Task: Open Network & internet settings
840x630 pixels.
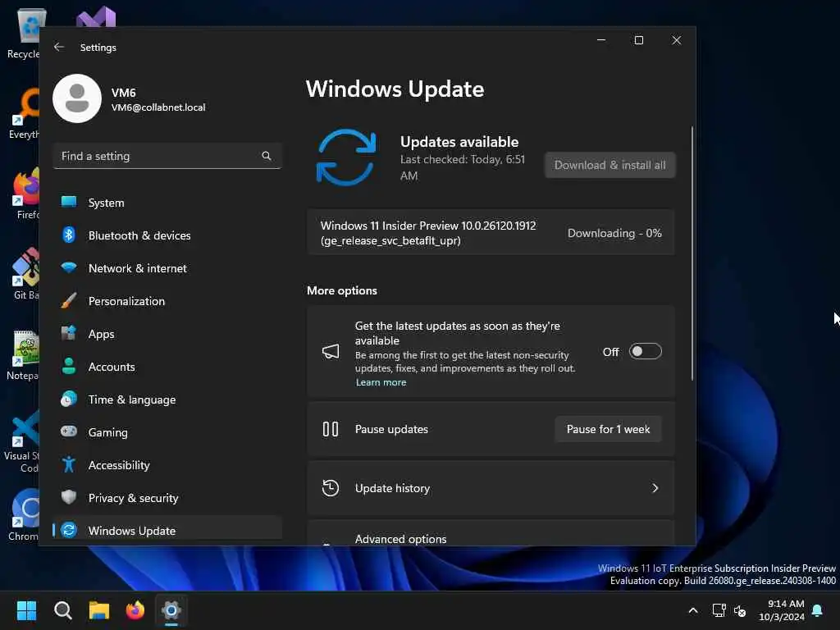Action: click(x=167, y=268)
